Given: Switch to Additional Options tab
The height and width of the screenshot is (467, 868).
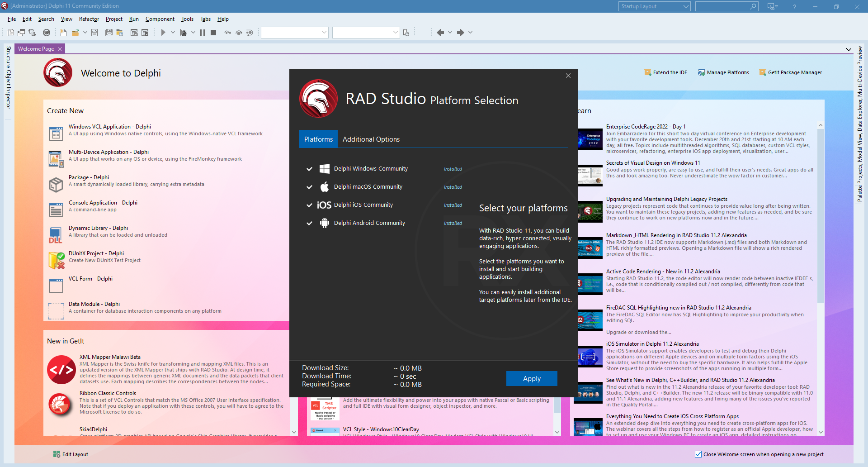Looking at the screenshot, I should tap(371, 139).
